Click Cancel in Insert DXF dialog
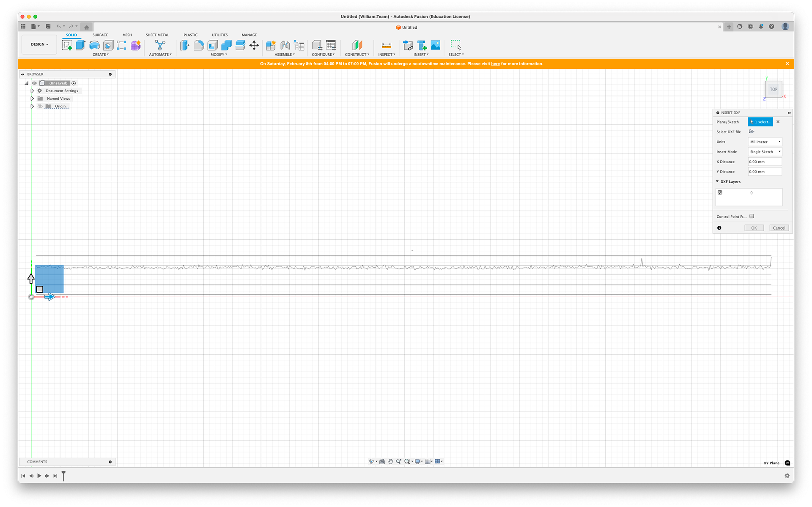Image resolution: width=812 pixels, height=507 pixels. [x=779, y=228]
